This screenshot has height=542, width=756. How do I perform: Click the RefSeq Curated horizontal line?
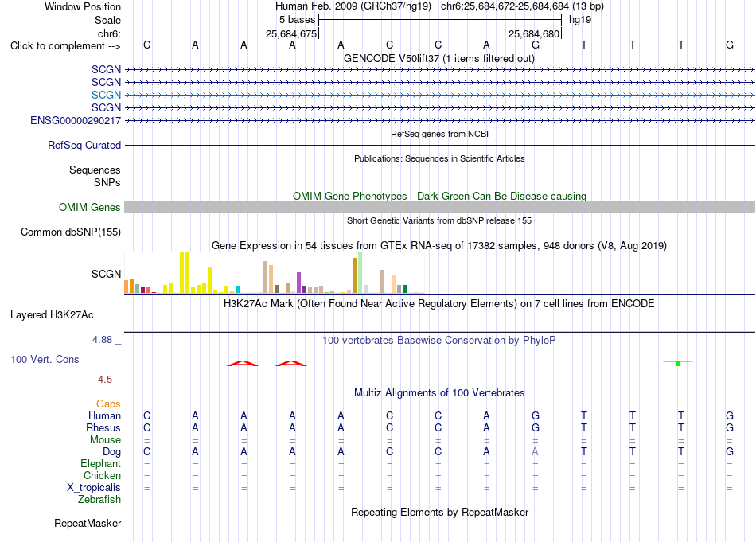click(439, 145)
